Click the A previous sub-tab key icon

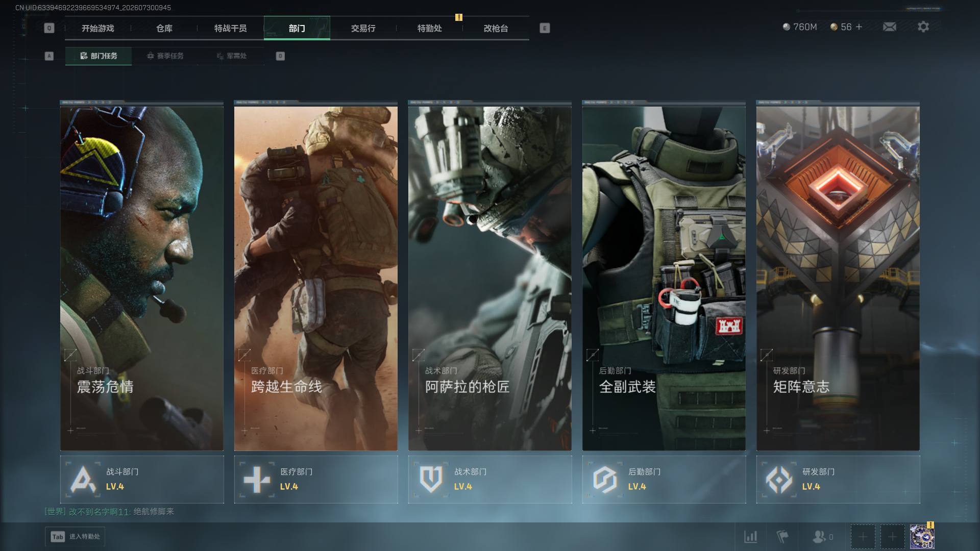[49, 56]
